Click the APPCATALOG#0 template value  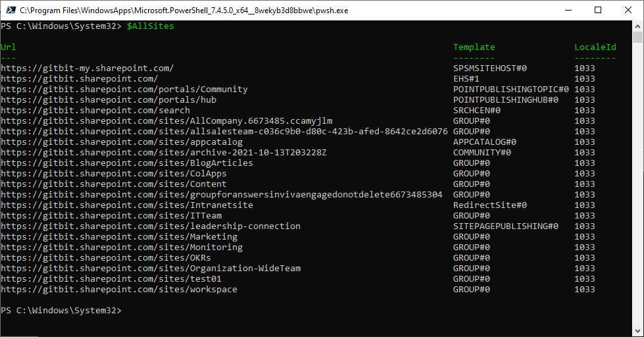pyautogui.click(x=485, y=142)
